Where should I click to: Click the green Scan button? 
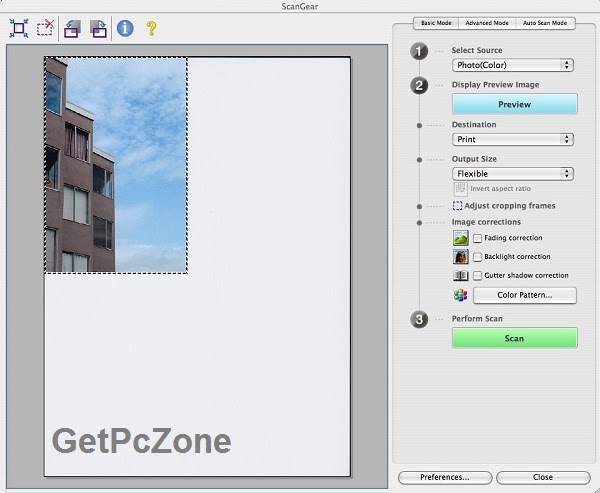click(x=514, y=338)
